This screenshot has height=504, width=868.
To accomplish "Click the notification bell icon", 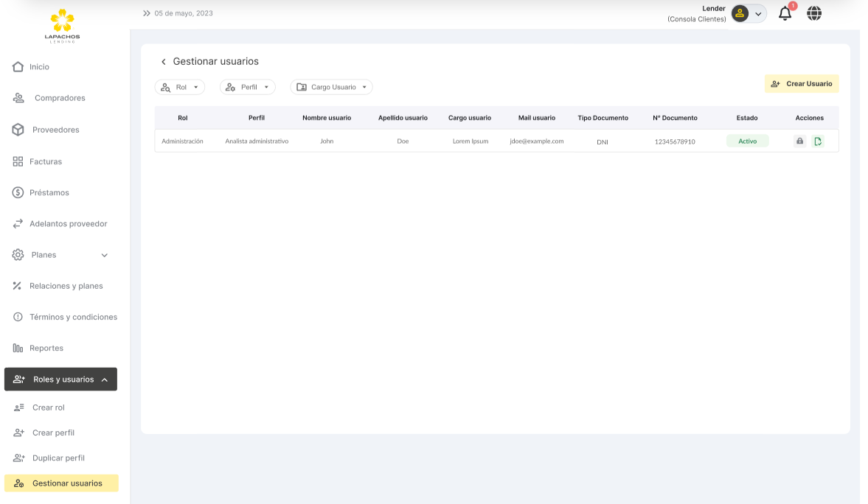I will [x=785, y=13].
